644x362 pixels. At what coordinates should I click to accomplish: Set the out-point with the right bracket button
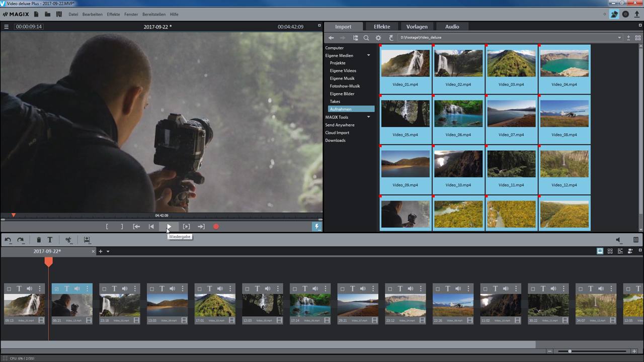tap(122, 227)
